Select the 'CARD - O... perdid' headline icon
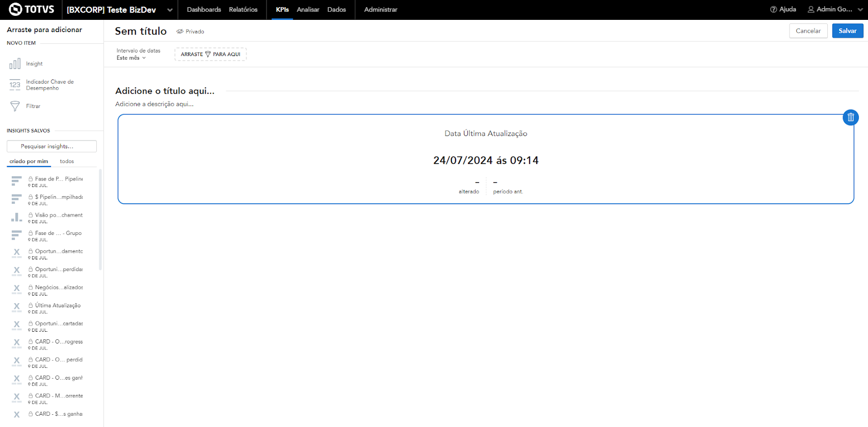868x427 pixels. pyautogui.click(x=17, y=362)
